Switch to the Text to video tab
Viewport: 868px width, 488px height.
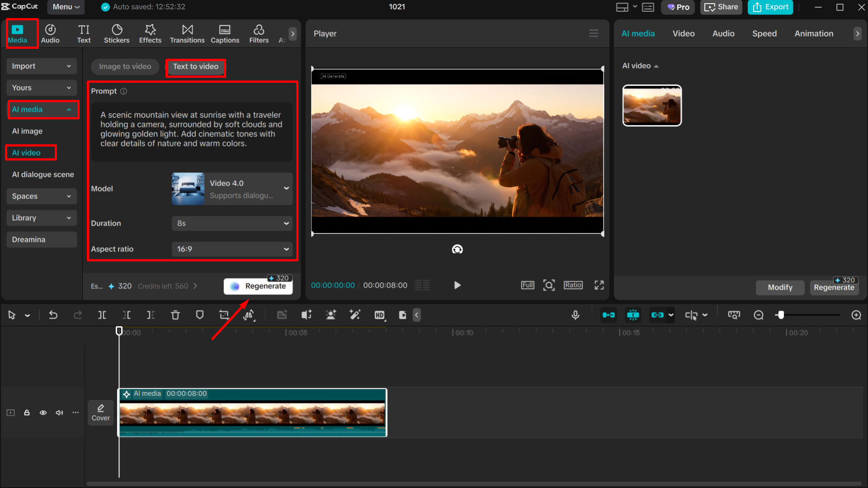[195, 66]
